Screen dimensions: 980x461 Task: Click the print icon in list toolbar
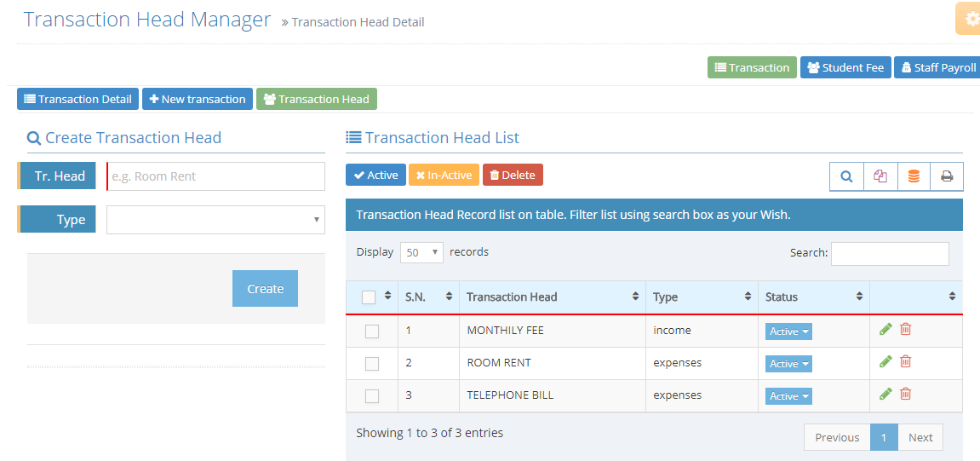947,176
